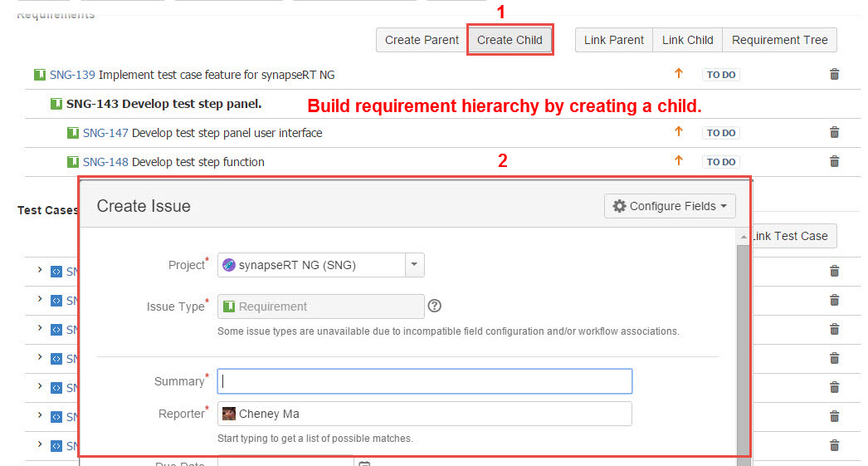Click the Create Child button

(x=510, y=40)
